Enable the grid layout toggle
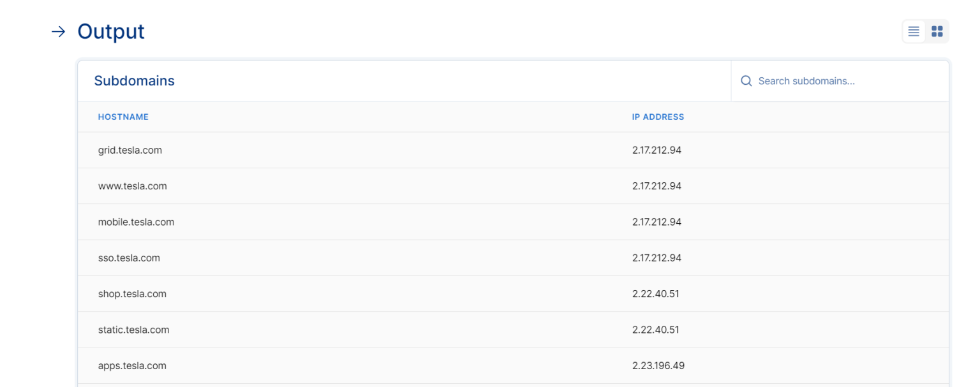The image size is (980, 387). click(x=936, y=31)
